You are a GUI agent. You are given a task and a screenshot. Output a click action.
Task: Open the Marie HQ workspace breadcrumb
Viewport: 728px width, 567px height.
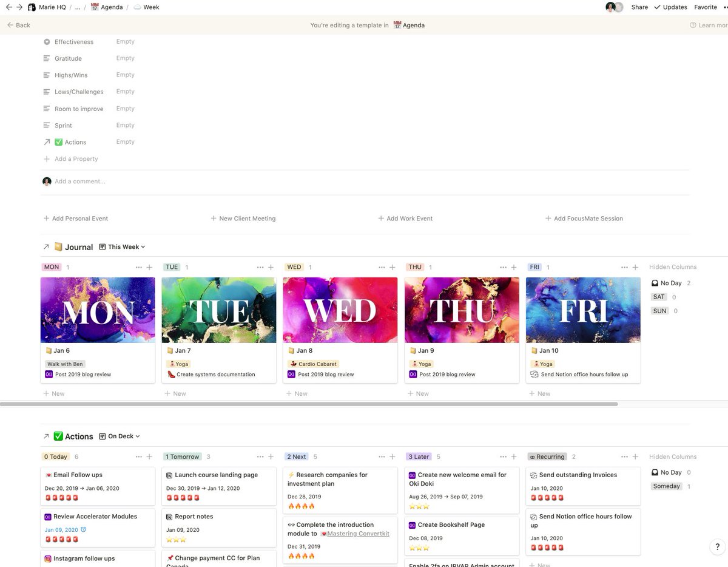[x=48, y=7]
